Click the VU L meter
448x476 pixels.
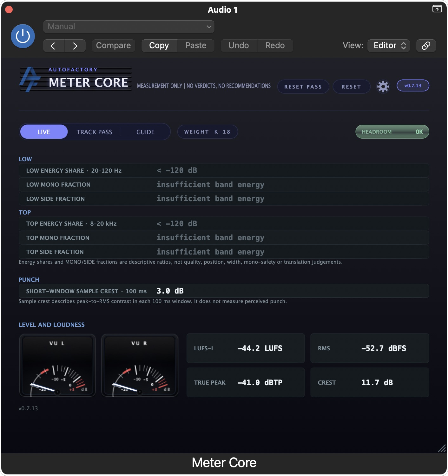(x=57, y=365)
